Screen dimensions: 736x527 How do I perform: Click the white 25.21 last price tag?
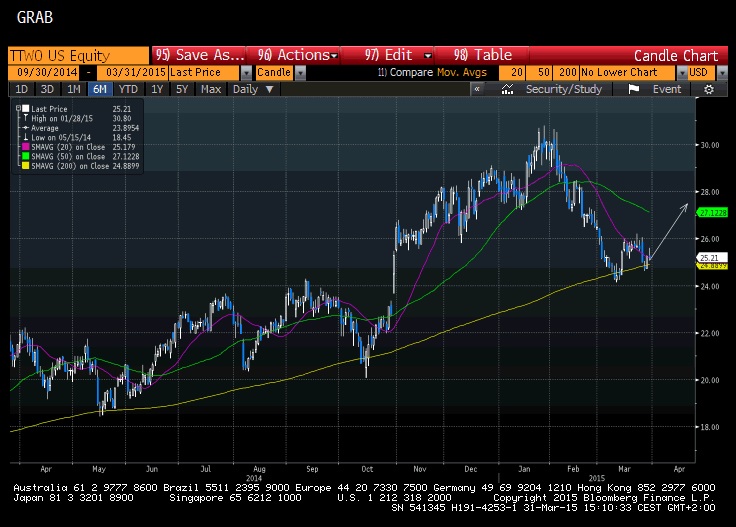713,258
